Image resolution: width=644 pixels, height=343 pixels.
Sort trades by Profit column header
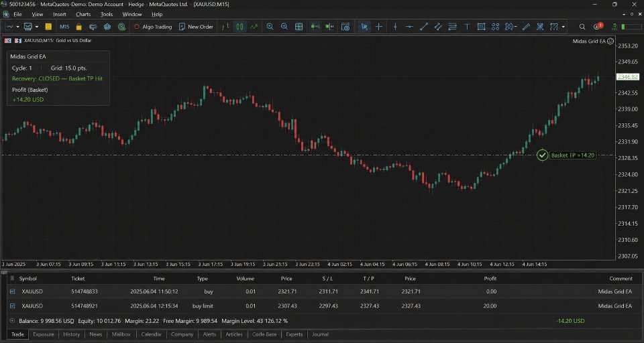point(490,279)
